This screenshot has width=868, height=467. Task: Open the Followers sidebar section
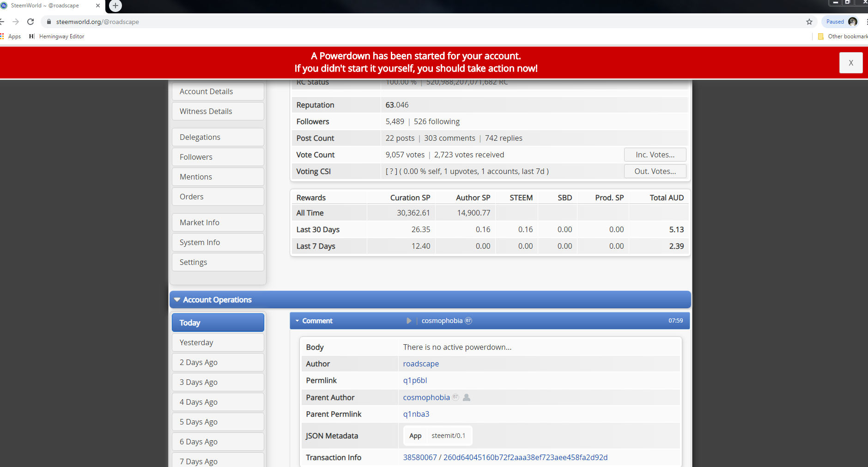click(218, 157)
